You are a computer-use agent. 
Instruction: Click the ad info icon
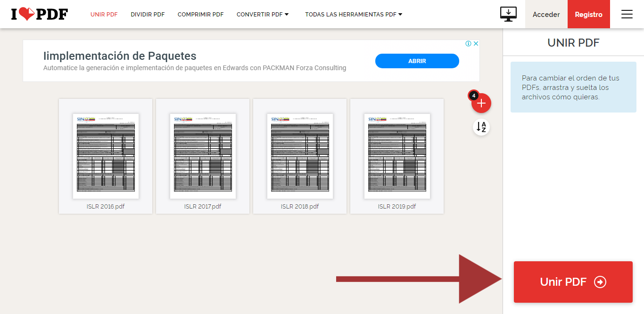click(x=469, y=44)
